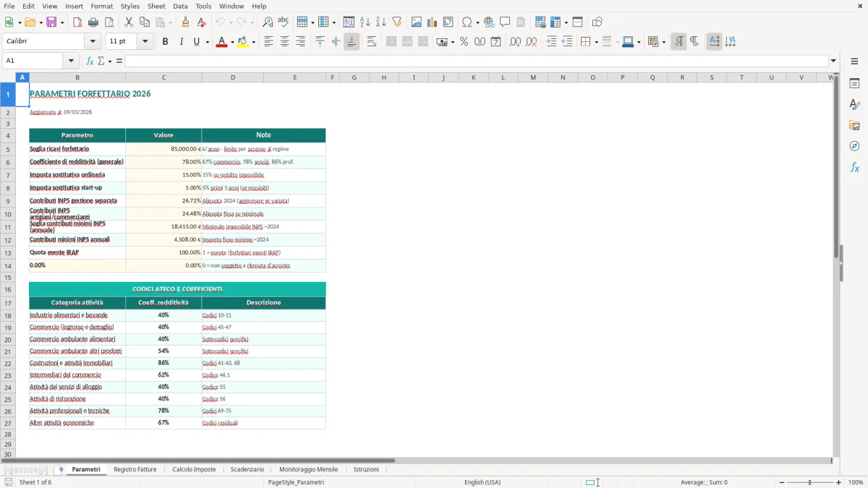Cut the selection with scissors icon
Screen dimensions: 868x488
[129, 22]
